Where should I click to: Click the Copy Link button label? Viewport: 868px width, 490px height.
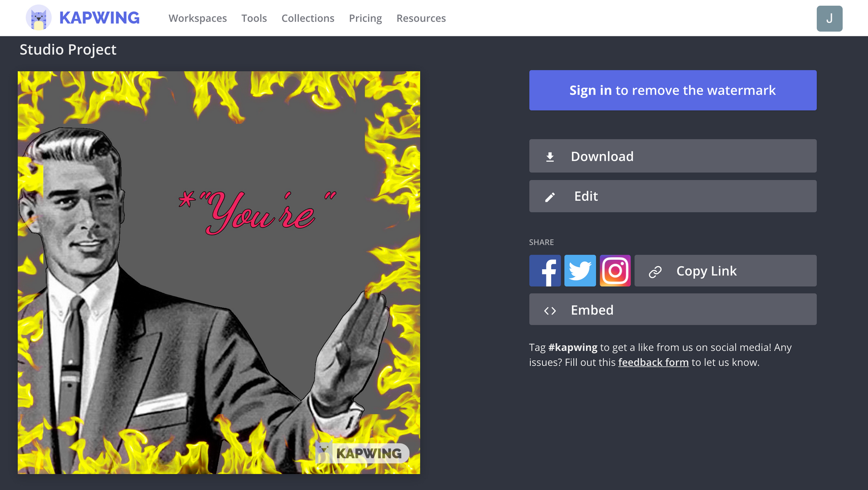706,271
